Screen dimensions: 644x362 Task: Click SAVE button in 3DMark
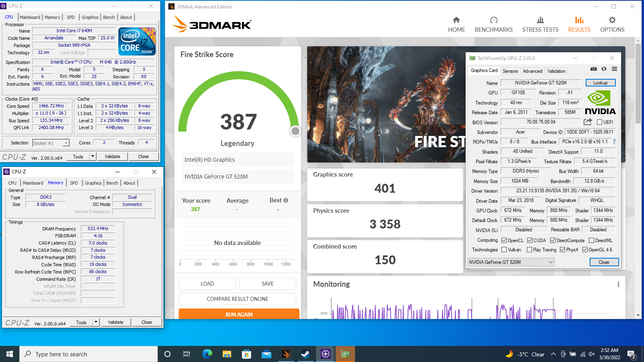(268, 284)
